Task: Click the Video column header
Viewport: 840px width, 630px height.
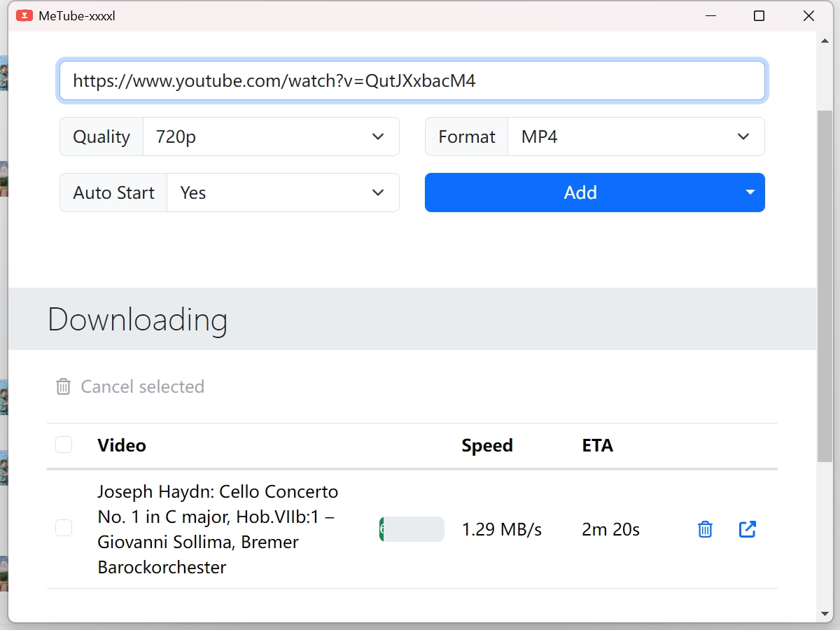Action: (122, 445)
